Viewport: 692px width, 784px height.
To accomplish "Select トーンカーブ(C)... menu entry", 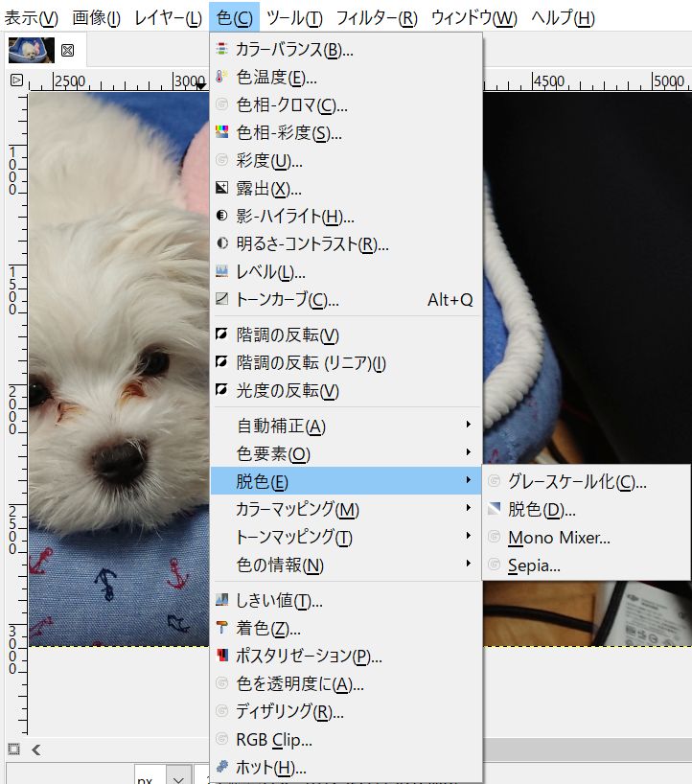I will [x=346, y=299].
